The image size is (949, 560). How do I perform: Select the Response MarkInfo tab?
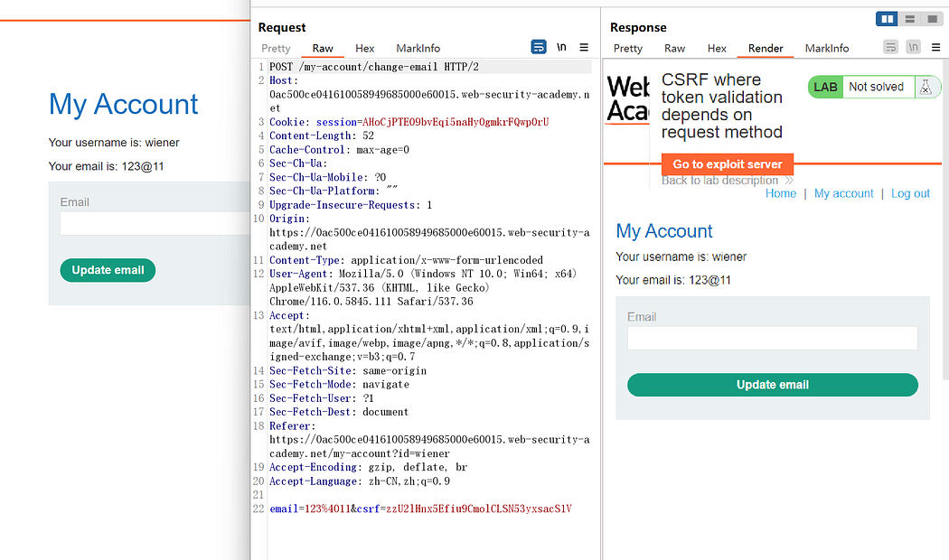(x=827, y=48)
